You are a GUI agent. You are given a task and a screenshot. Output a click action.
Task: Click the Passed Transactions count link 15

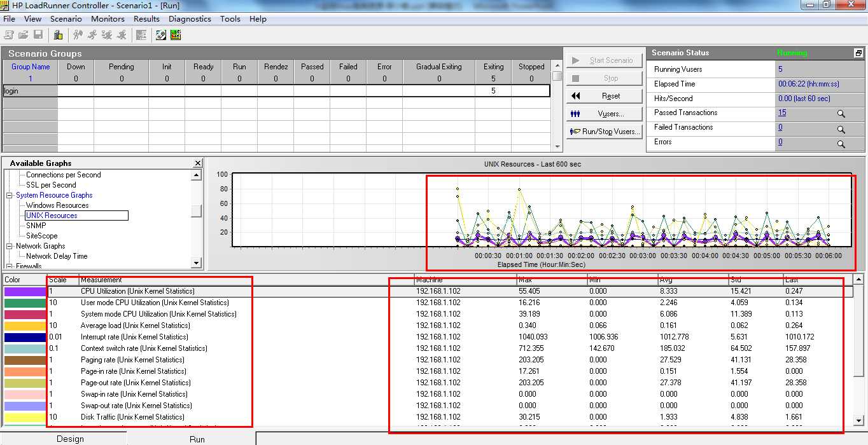(x=782, y=113)
